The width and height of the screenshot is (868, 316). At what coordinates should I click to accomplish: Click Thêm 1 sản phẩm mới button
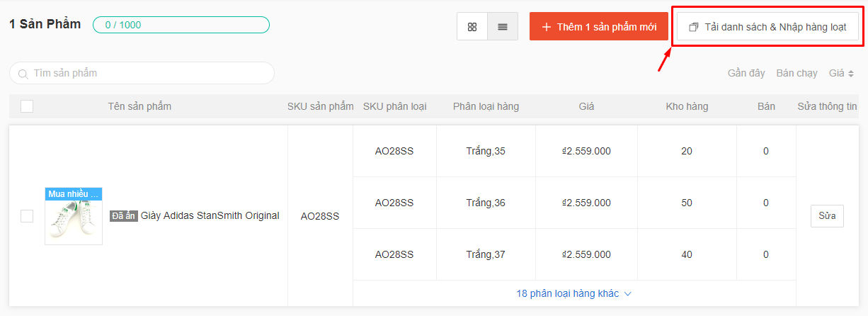pyautogui.click(x=599, y=27)
